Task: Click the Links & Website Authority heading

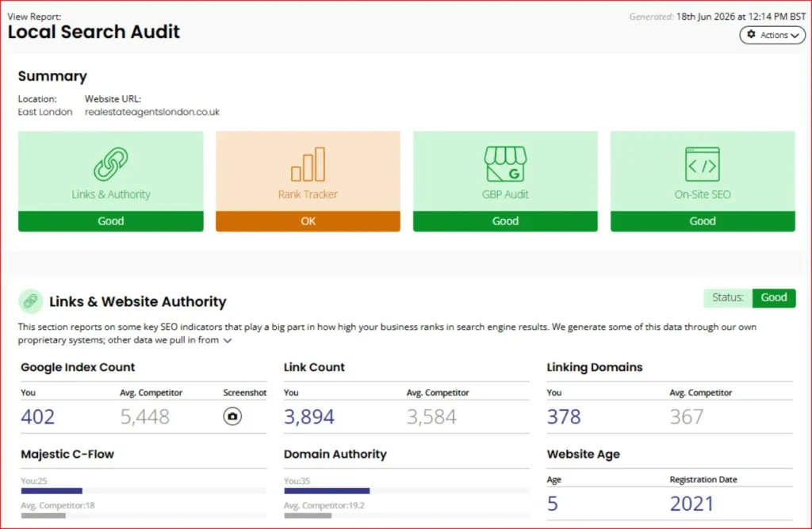Action: pos(138,301)
